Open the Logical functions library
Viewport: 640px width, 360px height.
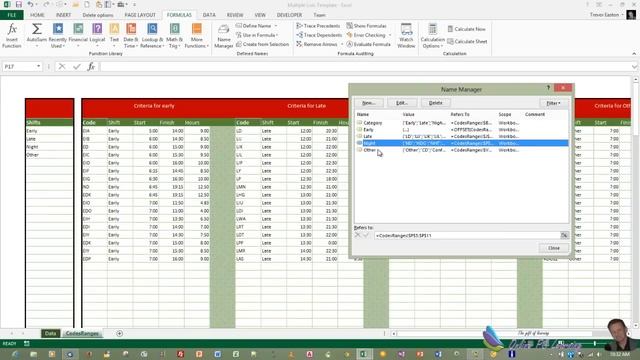pyautogui.click(x=97, y=36)
